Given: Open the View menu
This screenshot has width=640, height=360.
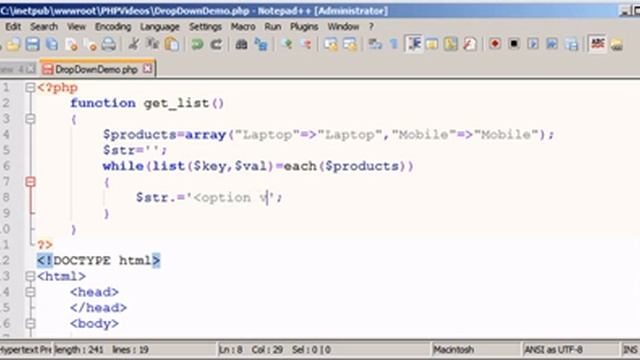Looking at the screenshot, I should 76,27.
